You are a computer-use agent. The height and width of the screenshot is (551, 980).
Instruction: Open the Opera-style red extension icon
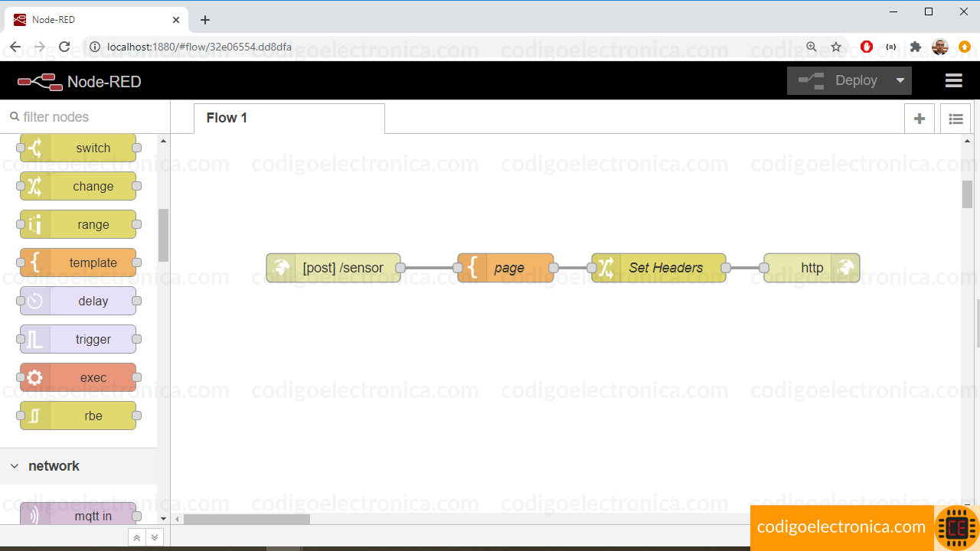[x=867, y=47]
